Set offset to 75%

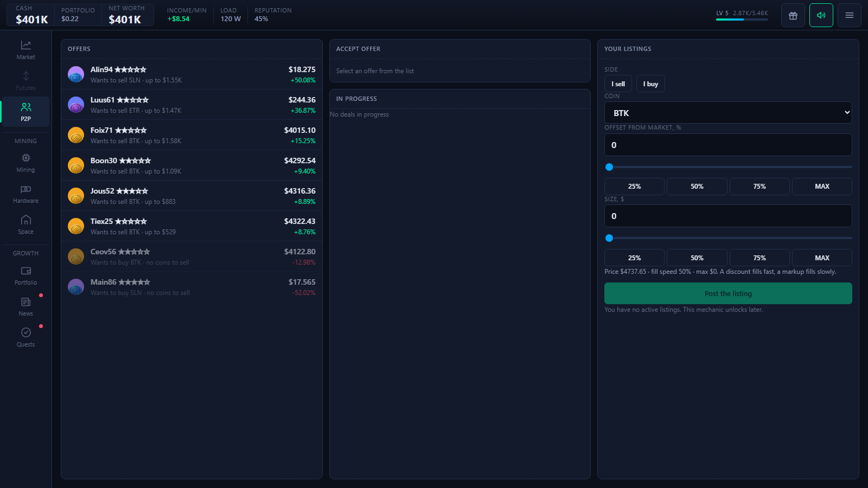759,186
